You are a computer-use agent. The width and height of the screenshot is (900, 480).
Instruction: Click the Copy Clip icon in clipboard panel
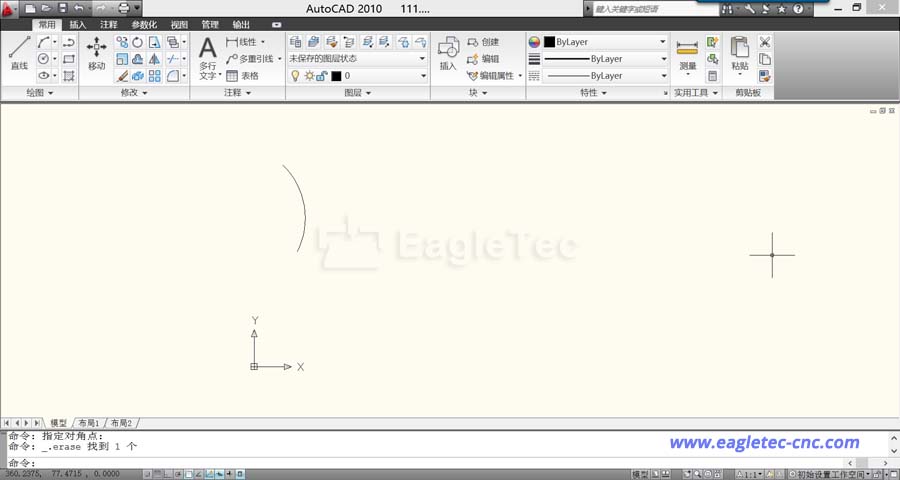point(765,59)
